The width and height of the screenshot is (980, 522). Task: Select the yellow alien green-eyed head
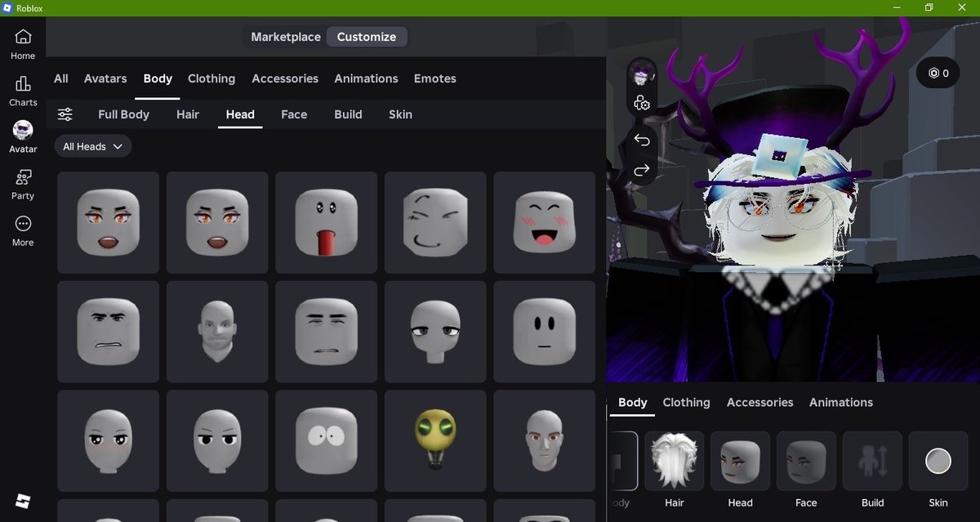(x=435, y=441)
